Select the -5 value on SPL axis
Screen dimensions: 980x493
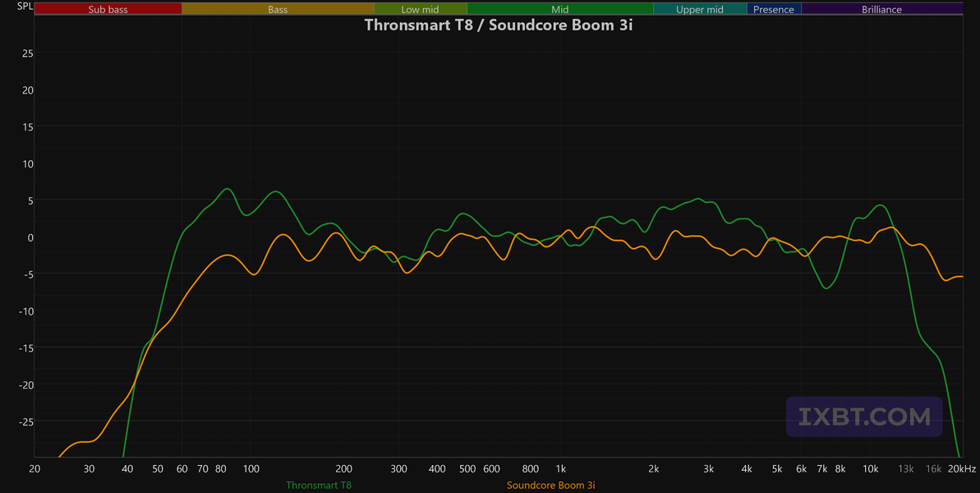tap(27, 274)
